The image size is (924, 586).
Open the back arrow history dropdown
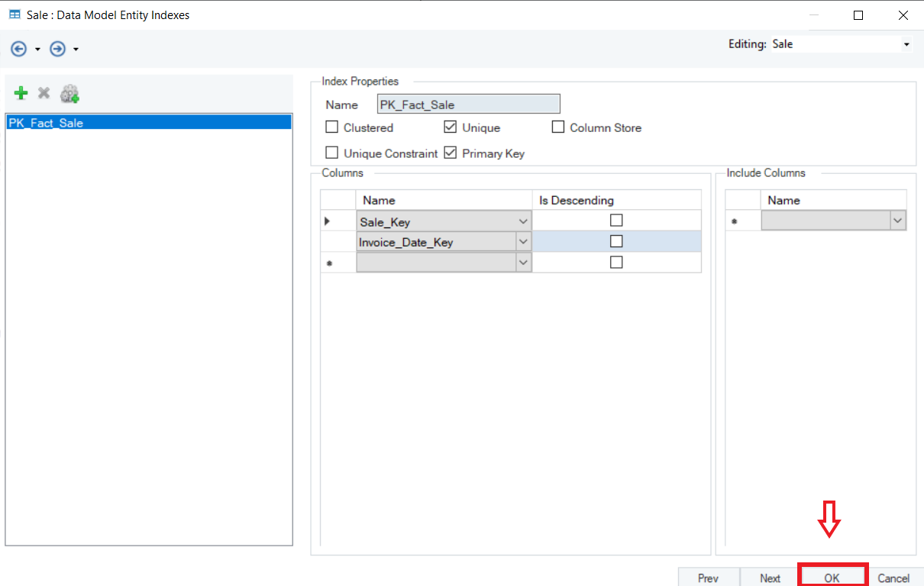[37, 50]
